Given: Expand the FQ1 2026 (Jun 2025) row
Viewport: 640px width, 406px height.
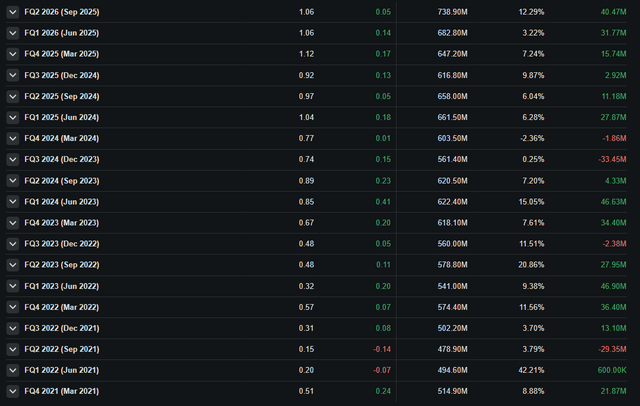Looking at the screenshot, I should click(13, 33).
